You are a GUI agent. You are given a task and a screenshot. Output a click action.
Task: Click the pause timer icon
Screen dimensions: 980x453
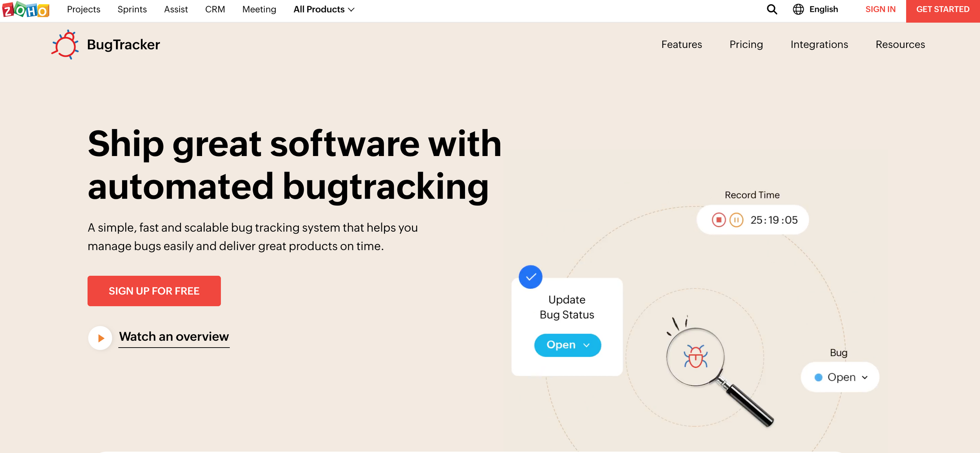[x=736, y=220]
